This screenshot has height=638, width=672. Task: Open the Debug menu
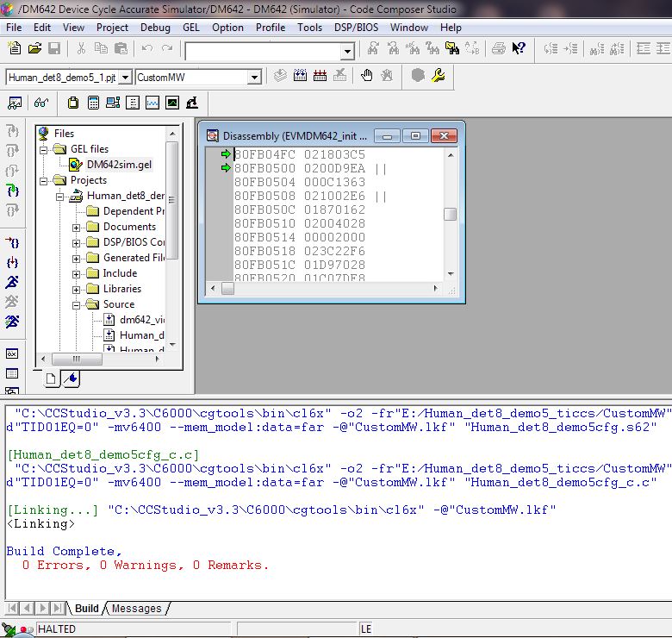(155, 28)
